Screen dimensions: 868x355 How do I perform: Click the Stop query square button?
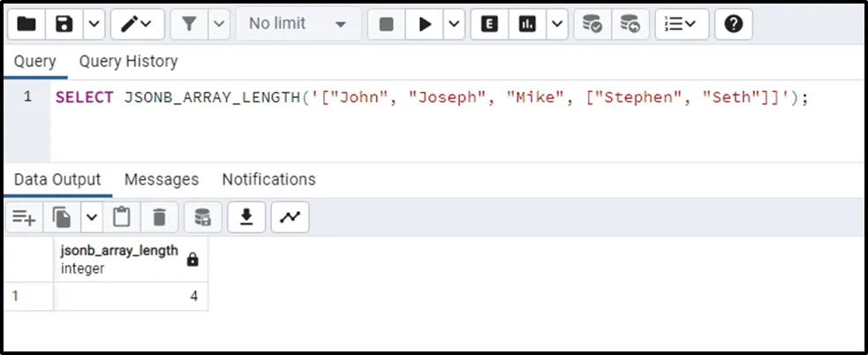[x=386, y=25]
